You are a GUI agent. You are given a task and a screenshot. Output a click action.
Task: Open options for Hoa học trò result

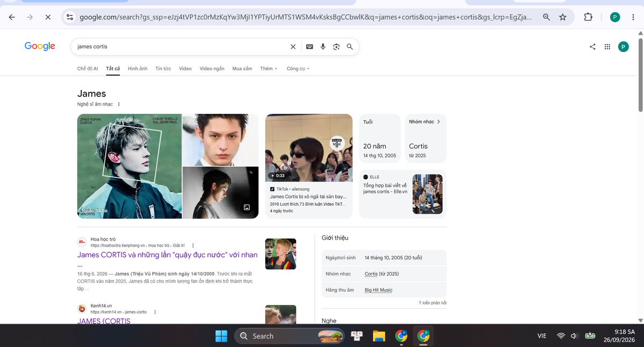tap(193, 245)
